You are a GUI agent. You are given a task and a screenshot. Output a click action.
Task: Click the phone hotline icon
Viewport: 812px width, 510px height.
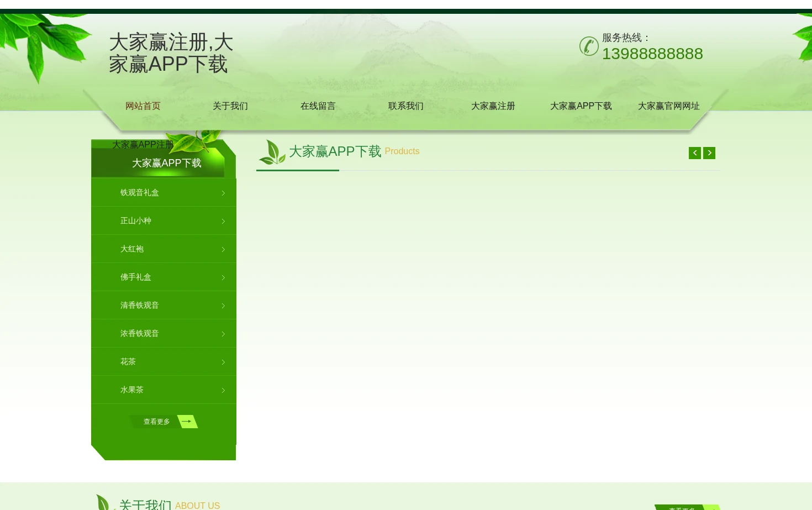[589, 46]
